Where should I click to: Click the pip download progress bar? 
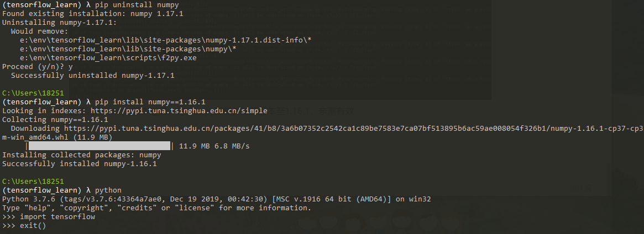100,146
